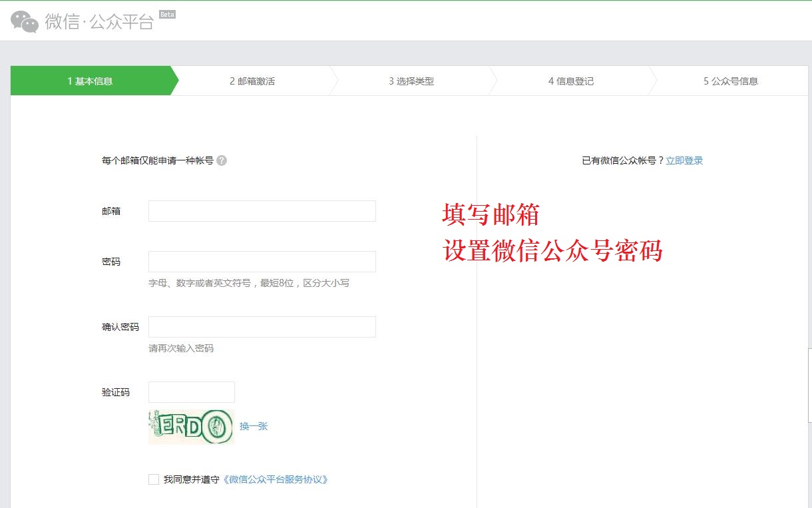
Task: Select the 4 信息登记 step tab
Action: tap(571, 81)
